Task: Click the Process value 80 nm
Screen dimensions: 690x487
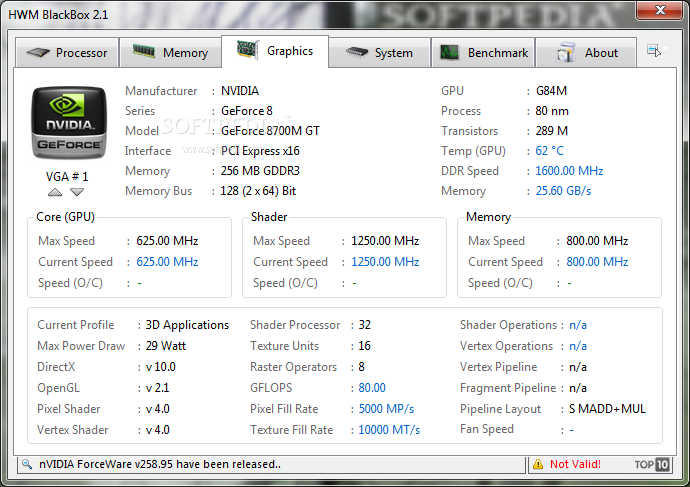Action: pos(552,111)
